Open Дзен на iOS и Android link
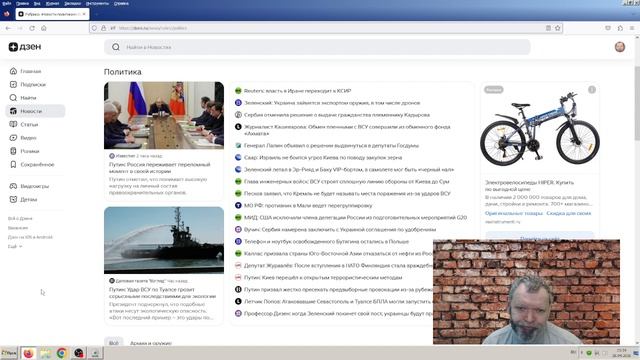This screenshot has width=640, height=360. pos(30,237)
